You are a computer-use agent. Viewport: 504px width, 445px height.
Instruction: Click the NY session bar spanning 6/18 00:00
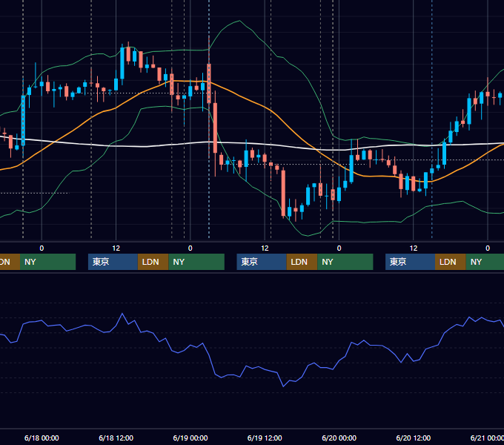point(48,262)
